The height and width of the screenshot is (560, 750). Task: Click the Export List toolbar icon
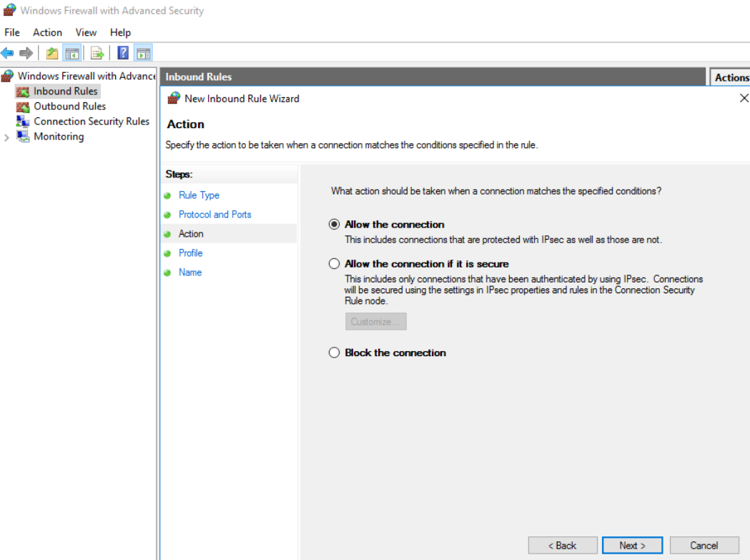tap(97, 53)
